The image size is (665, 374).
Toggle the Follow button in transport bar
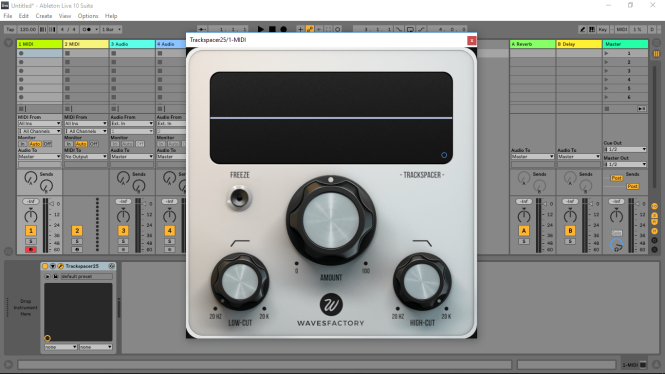(202, 29)
